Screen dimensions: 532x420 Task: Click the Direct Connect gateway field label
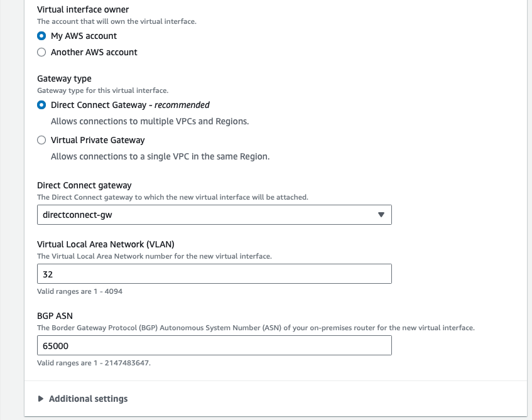coord(84,185)
